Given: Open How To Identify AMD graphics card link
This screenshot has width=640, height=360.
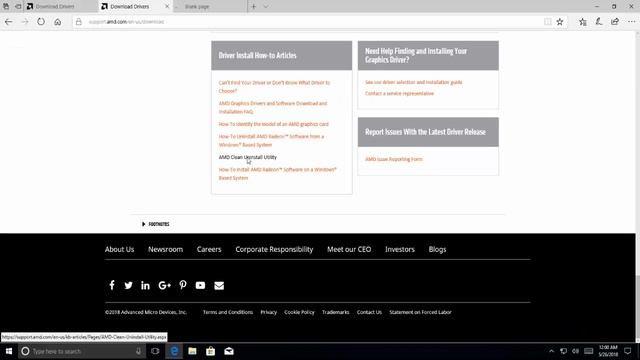Looking at the screenshot, I should point(273,124).
